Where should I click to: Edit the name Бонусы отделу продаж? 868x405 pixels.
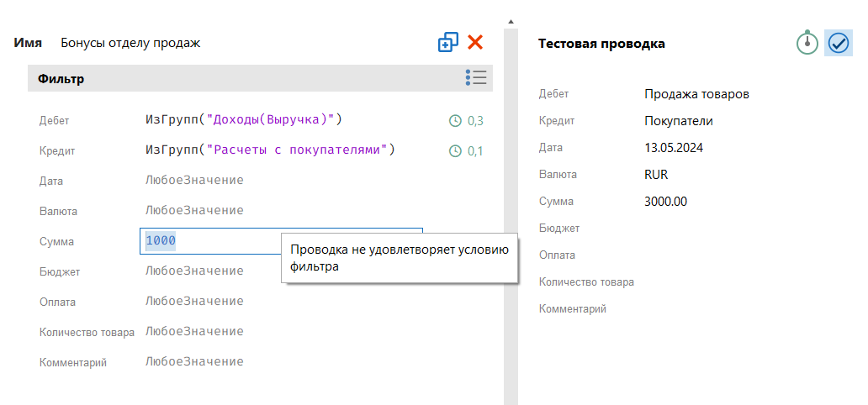(x=130, y=43)
